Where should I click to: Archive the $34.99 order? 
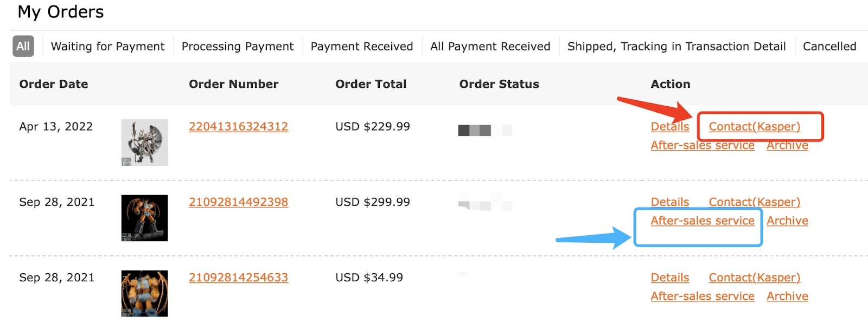[787, 296]
